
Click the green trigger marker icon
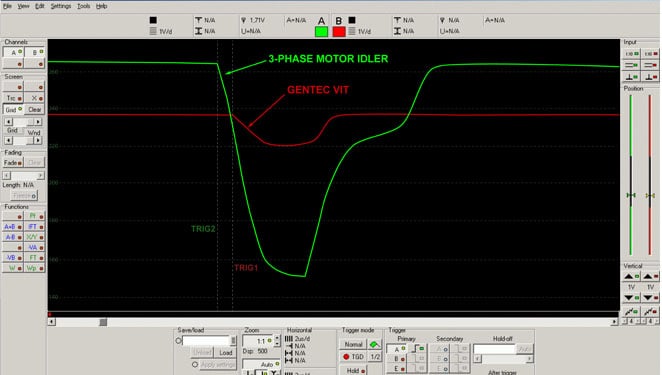coord(374,345)
